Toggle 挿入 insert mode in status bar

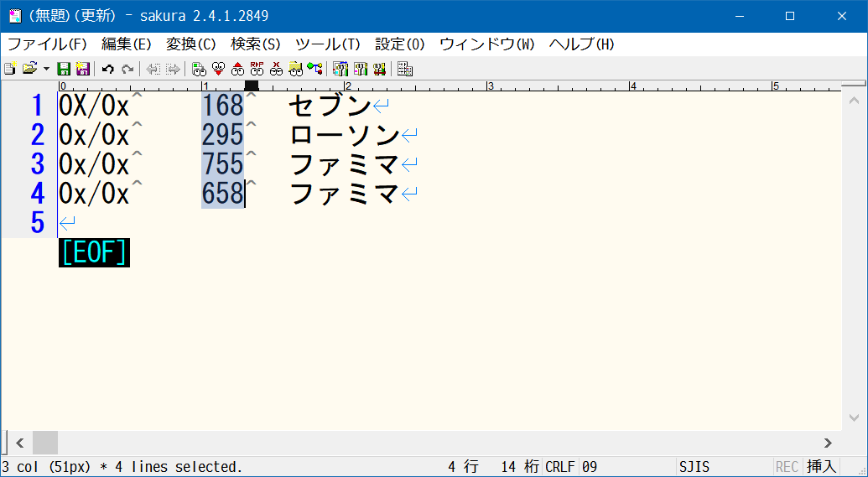point(821,466)
